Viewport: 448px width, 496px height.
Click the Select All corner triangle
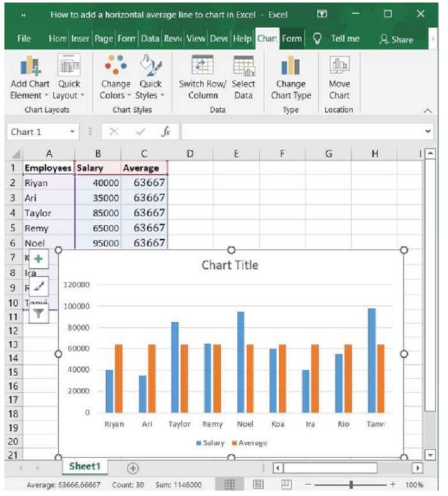16,154
